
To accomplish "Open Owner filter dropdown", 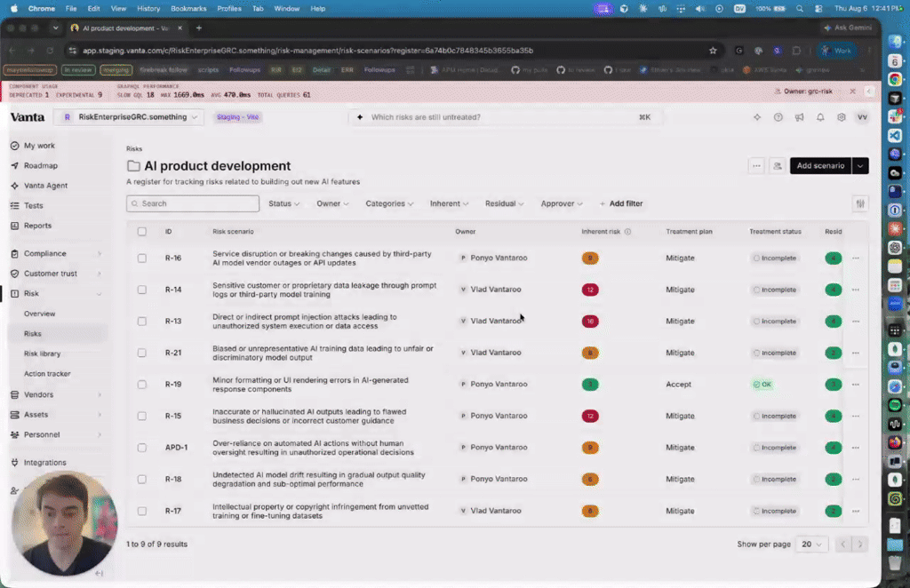I will (332, 203).
